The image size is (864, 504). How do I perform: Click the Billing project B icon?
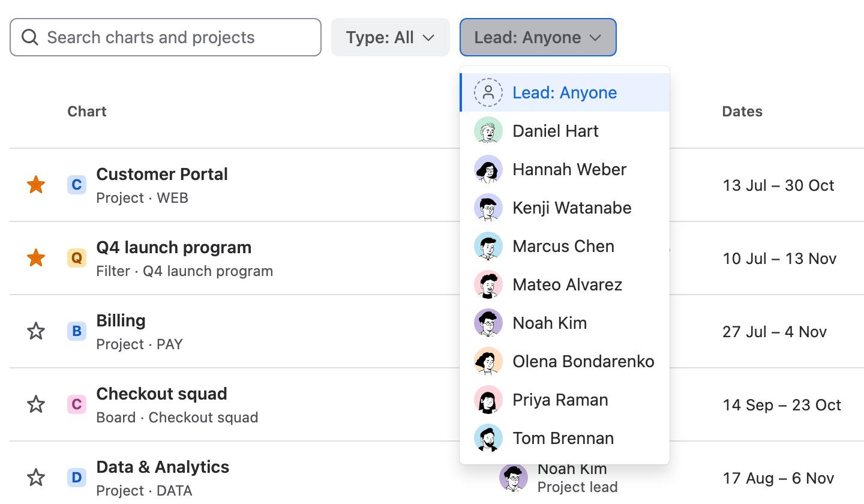pos(77,331)
